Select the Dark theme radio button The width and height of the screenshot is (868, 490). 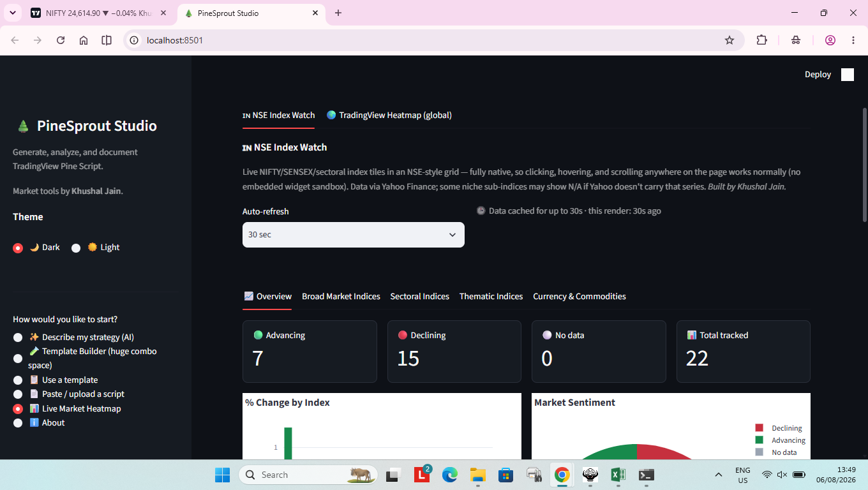[x=18, y=248]
